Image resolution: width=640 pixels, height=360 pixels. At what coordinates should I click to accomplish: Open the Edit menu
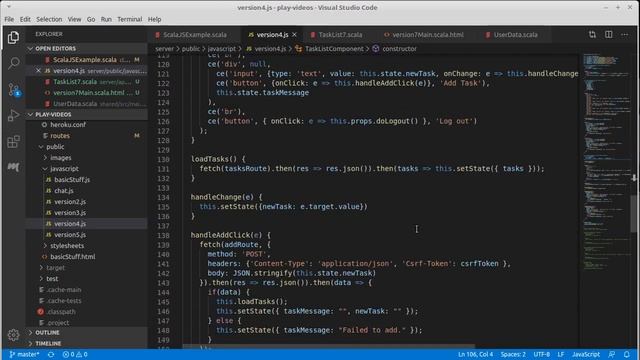25,19
